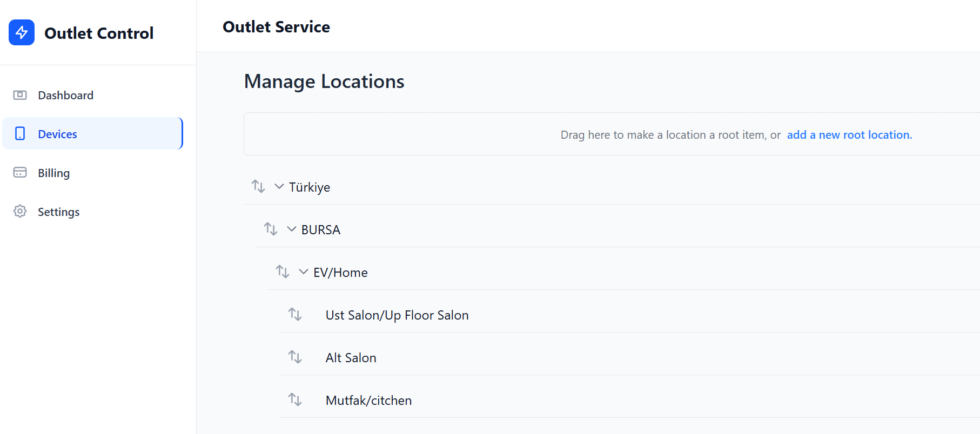Viewport: 980px width, 434px height.
Task: Click the Settings gear icon
Action: click(x=20, y=211)
